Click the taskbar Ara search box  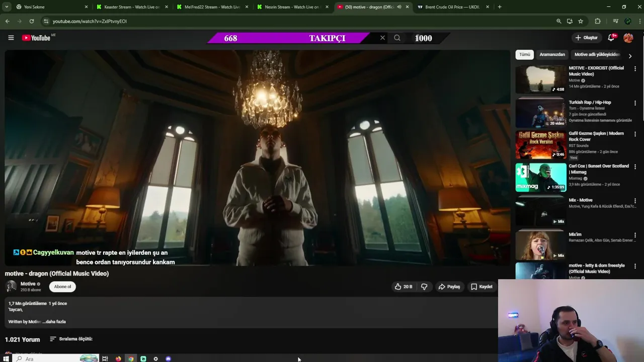click(x=55, y=359)
